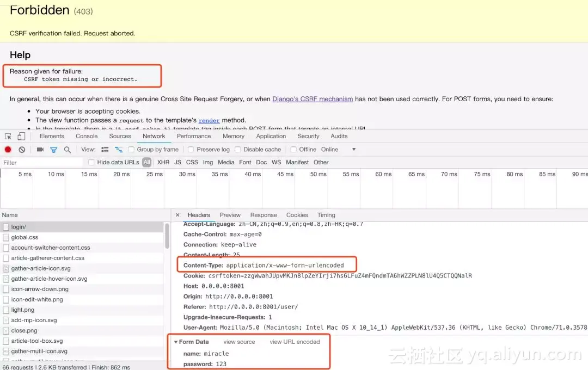Select light.png request row

(82, 310)
